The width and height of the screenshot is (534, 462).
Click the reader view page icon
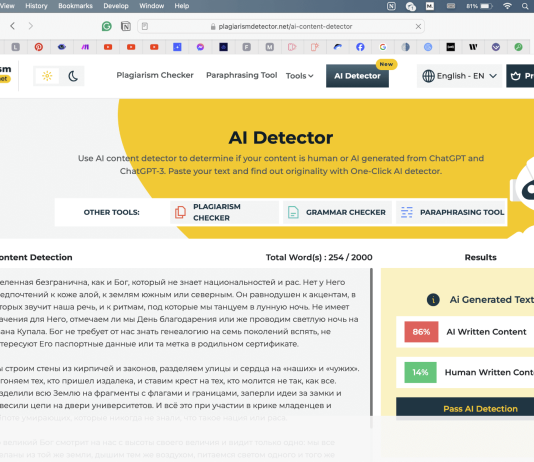coord(145,26)
